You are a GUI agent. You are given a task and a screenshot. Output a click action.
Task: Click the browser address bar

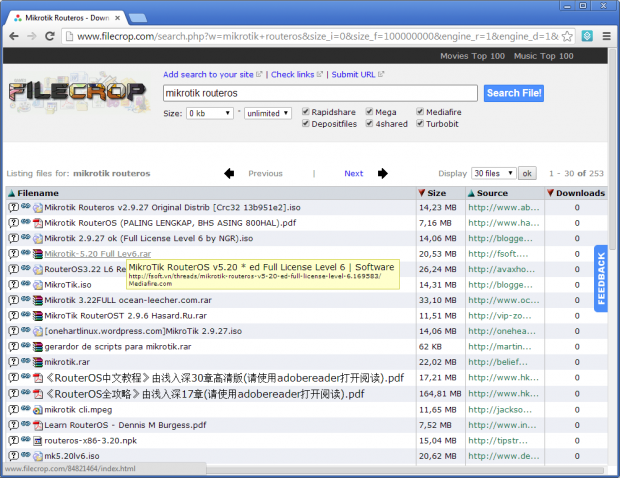[x=318, y=36]
